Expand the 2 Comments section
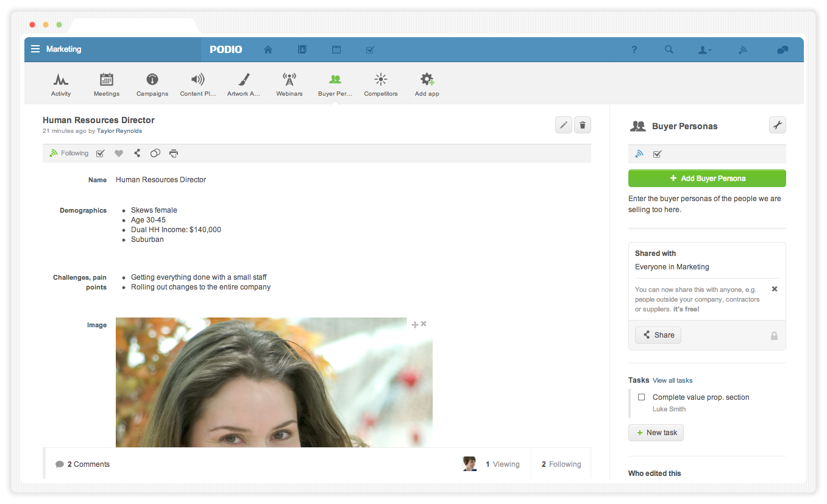Viewport: 827px width, 504px height. tap(83, 464)
